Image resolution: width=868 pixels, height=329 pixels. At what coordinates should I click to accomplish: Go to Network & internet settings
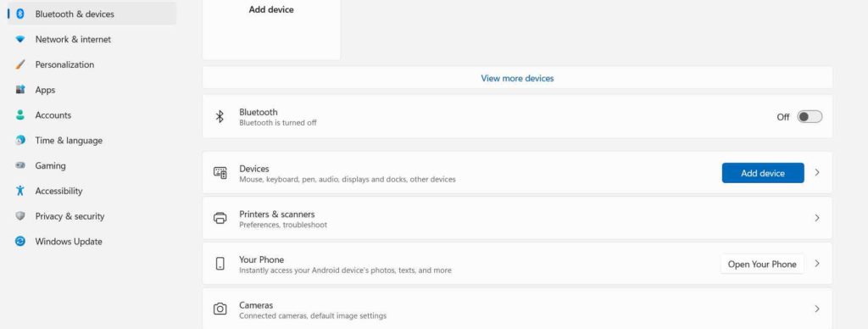(92, 39)
